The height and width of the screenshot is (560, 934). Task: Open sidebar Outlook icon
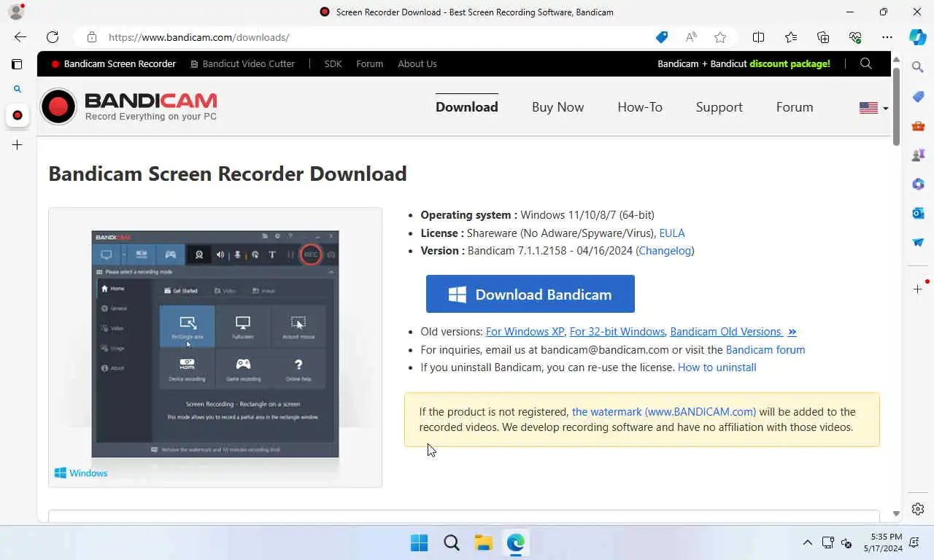(918, 213)
